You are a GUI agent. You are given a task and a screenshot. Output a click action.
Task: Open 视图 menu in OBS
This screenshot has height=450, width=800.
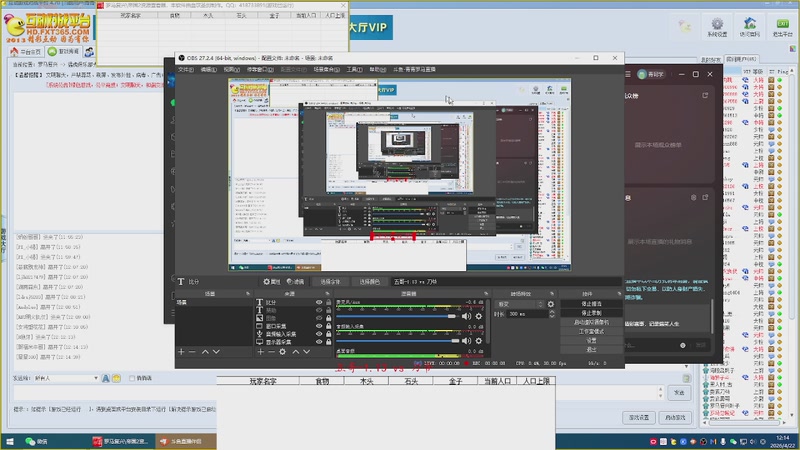(231, 69)
